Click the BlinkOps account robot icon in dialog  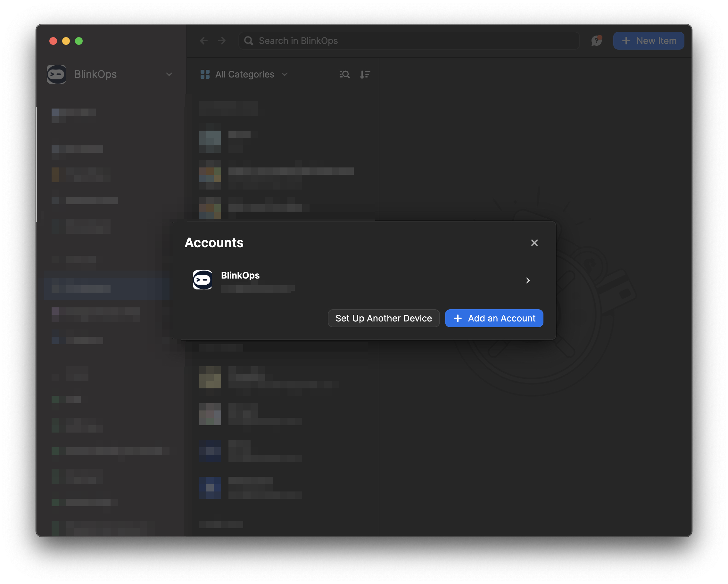(202, 280)
